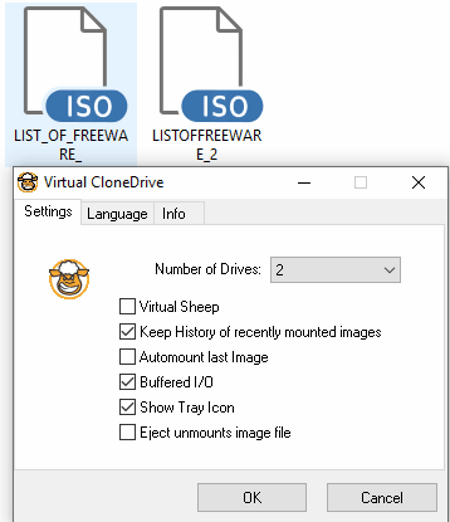The width and height of the screenshot is (450, 522).
Task: Disable the Buffered I/O option
Action: (x=127, y=382)
